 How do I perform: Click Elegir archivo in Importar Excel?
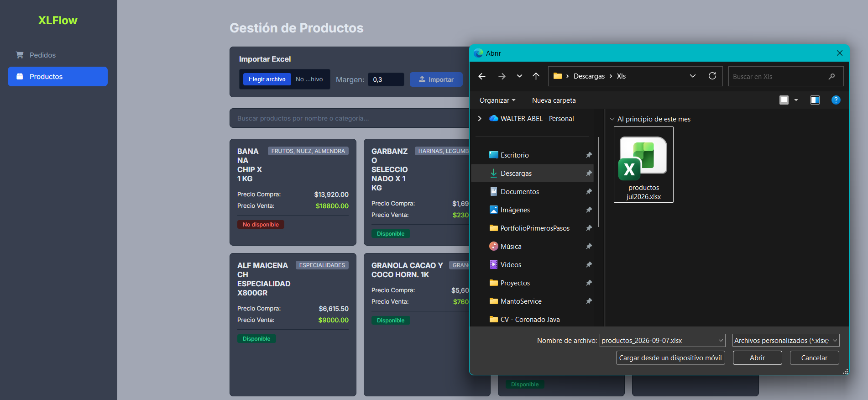[267, 79]
